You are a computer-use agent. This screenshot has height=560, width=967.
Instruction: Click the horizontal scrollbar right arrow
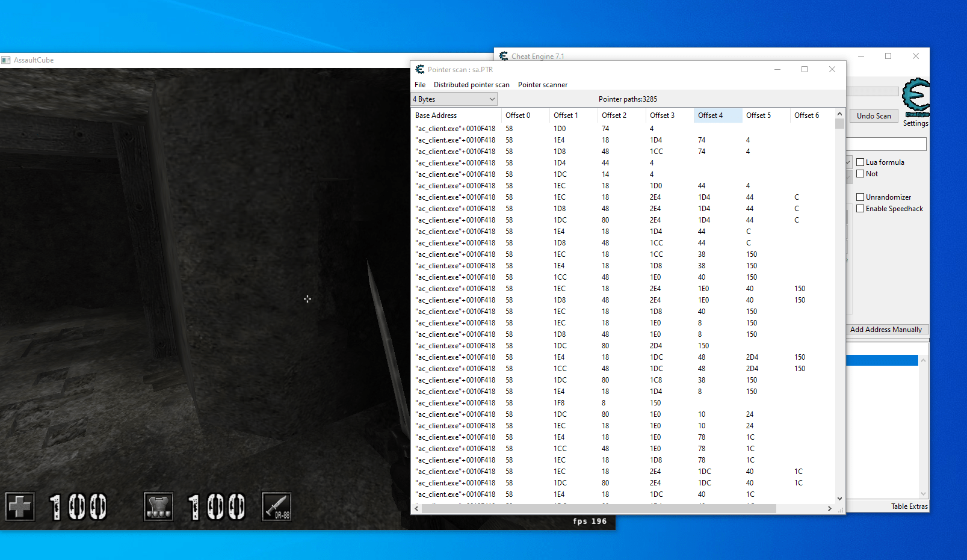tap(830, 509)
